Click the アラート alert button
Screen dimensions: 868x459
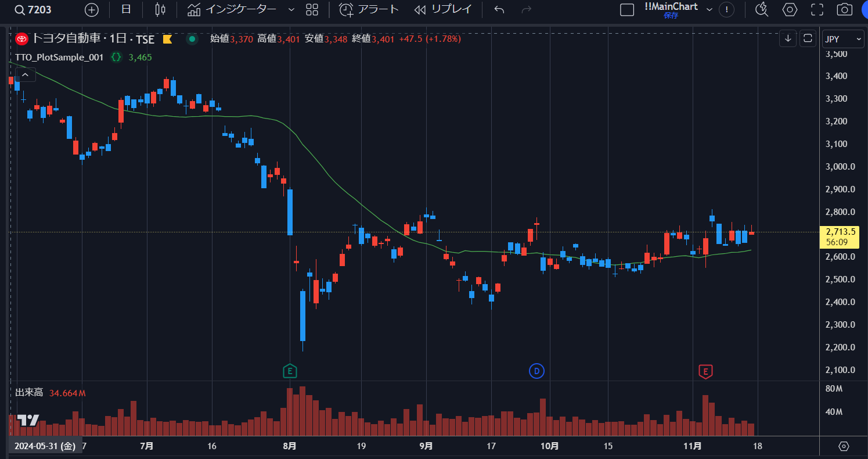pyautogui.click(x=369, y=10)
